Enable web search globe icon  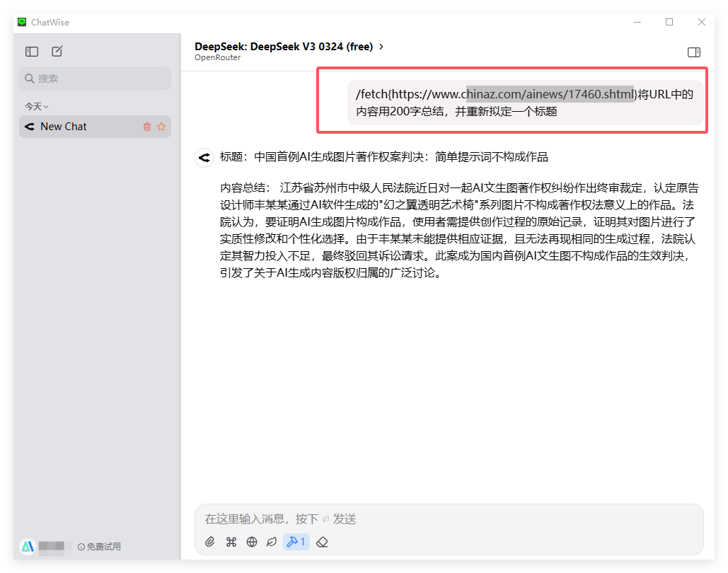point(252,542)
